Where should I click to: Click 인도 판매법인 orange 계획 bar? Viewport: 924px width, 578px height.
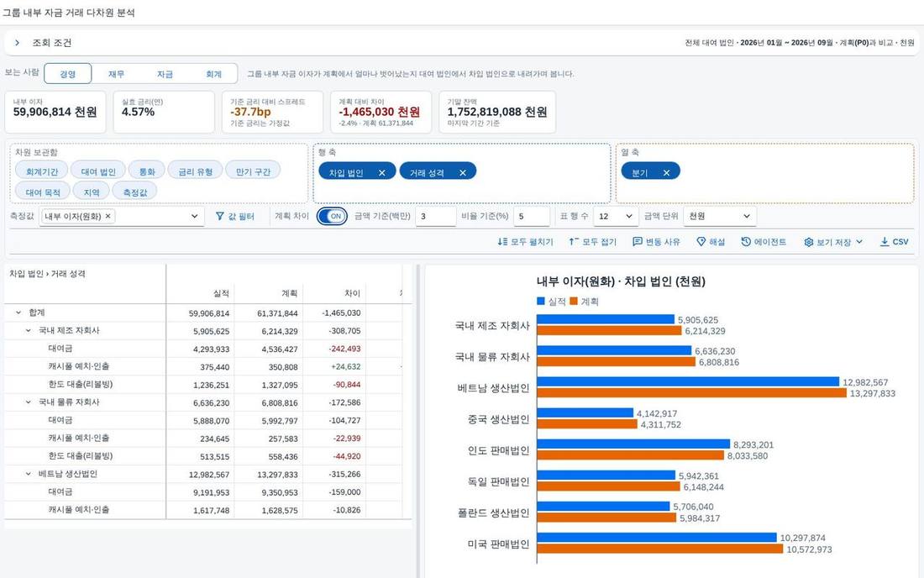pyautogui.click(x=630, y=455)
